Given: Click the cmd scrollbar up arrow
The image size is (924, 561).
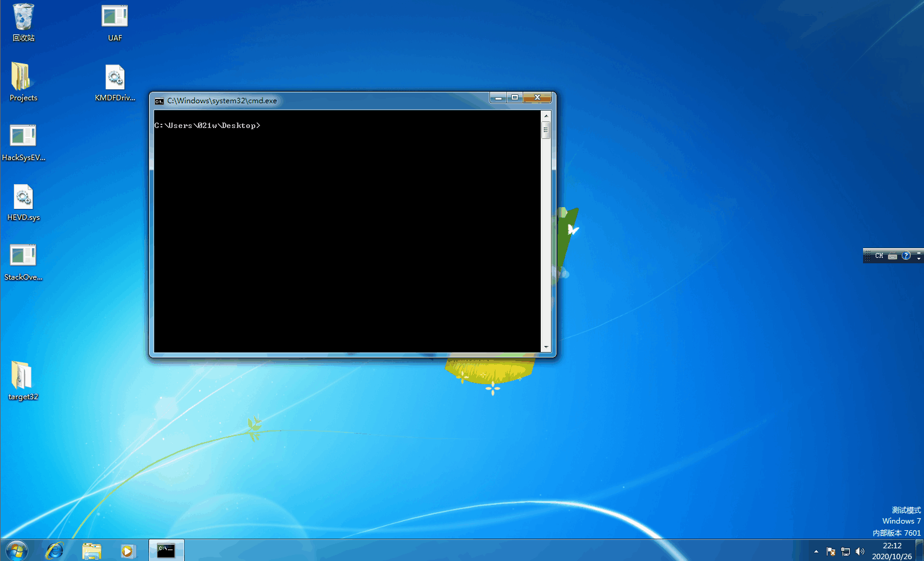Looking at the screenshot, I should coord(546,115).
